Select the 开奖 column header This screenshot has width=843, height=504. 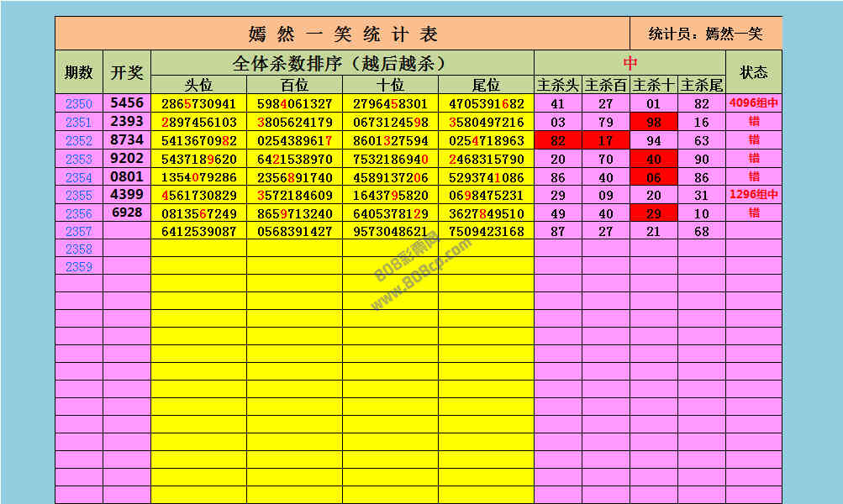coord(127,72)
